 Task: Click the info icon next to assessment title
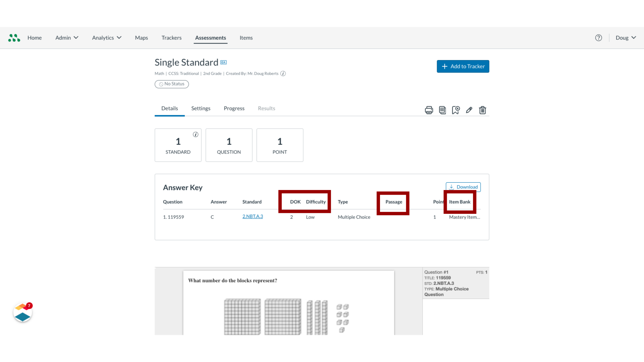pos(283,73)
